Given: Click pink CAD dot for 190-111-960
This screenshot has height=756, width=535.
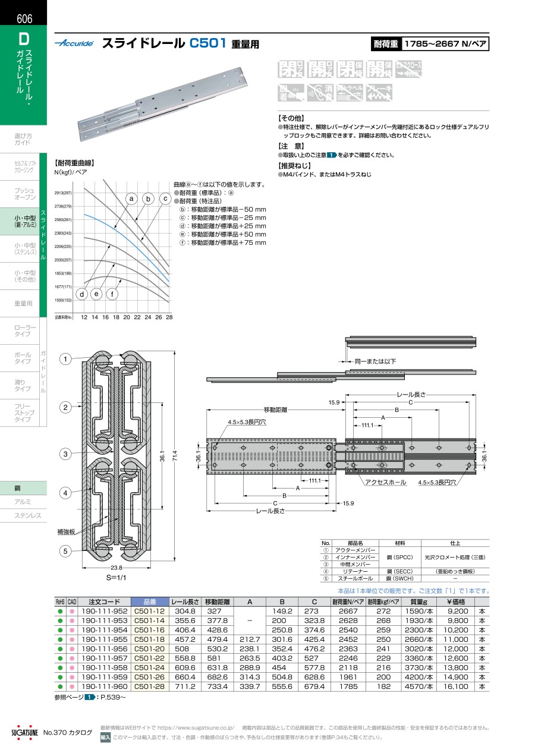Looking at the screenshot, I should 72,686.
